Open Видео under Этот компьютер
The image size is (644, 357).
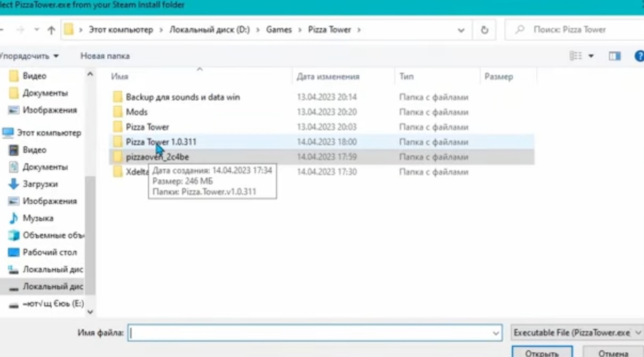click(34, 150)
